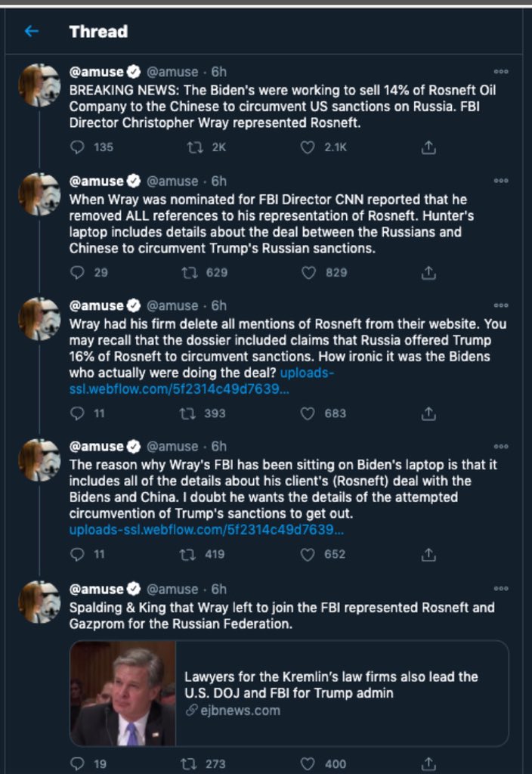Retweet the tweet with 2K retweets
The height and width of the screenshot is (774, 532).
(x=195, y=147)
